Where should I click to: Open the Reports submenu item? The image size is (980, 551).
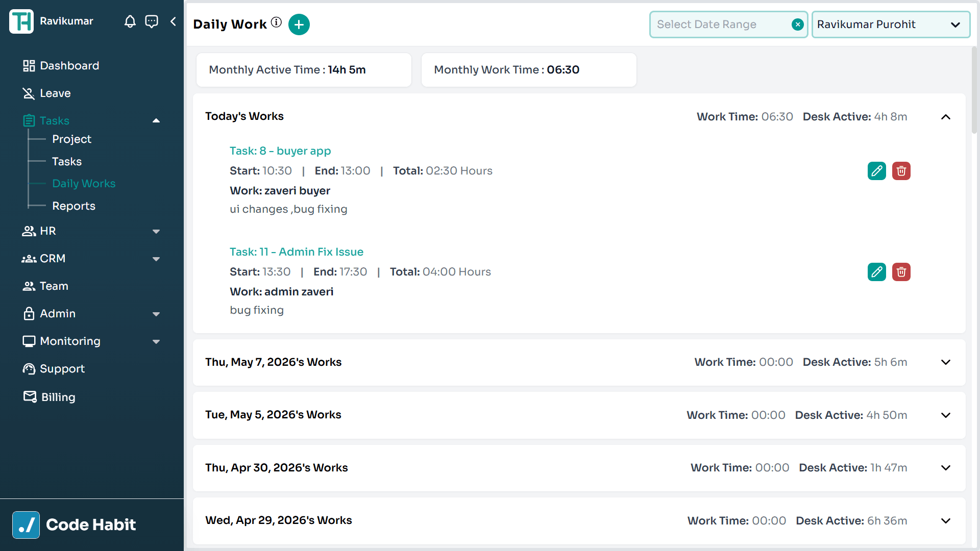[x=73, y=206]
